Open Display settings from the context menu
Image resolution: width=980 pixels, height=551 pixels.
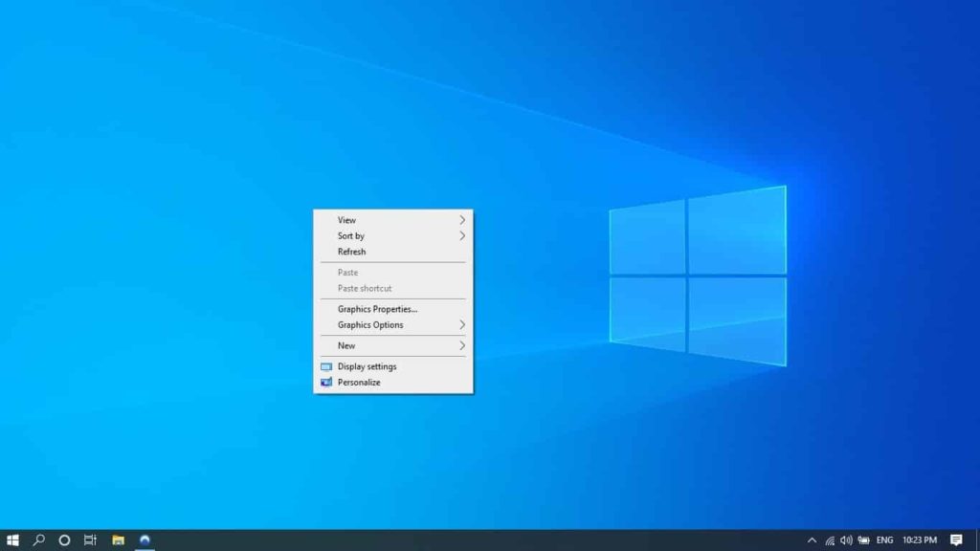[x=393, y=366]
